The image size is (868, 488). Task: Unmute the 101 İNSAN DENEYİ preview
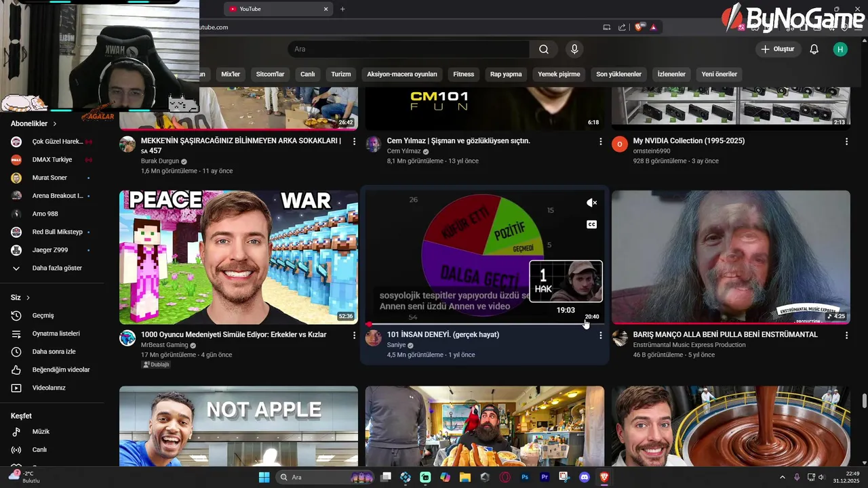[x=591, y=203]
